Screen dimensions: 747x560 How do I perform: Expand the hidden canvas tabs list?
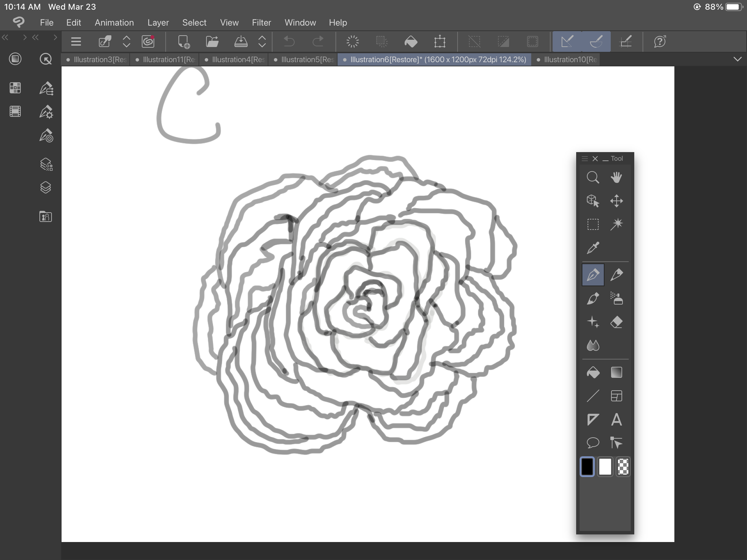point(737,59)
